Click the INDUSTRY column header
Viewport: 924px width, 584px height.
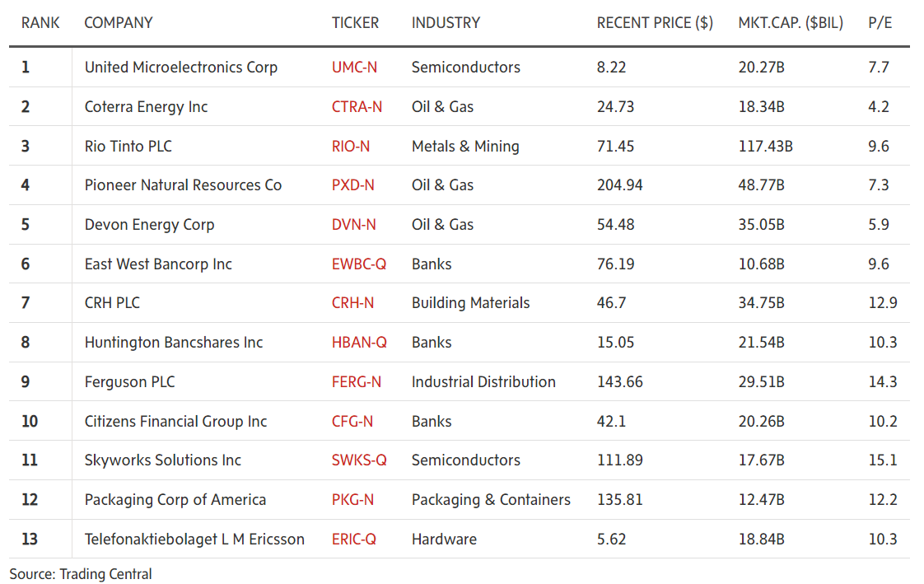[446, 23]
